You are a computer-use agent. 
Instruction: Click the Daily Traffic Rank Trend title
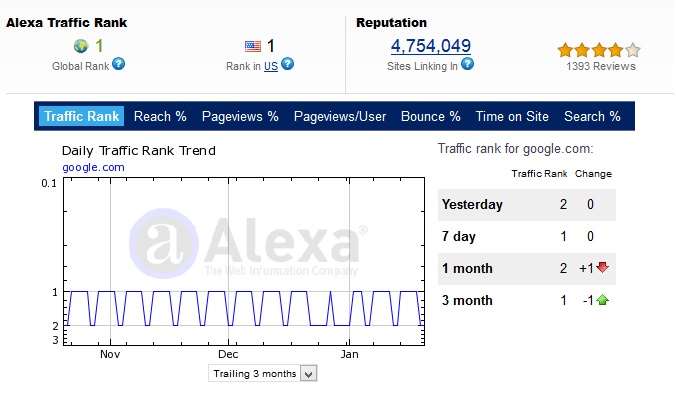pos(138,151)
